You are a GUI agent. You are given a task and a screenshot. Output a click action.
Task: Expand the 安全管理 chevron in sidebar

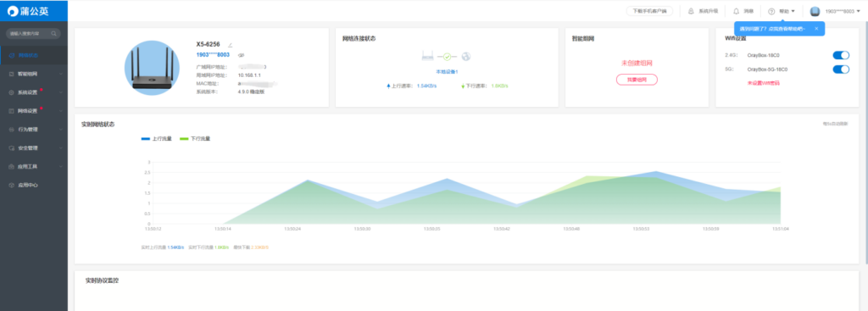point(61,148)
